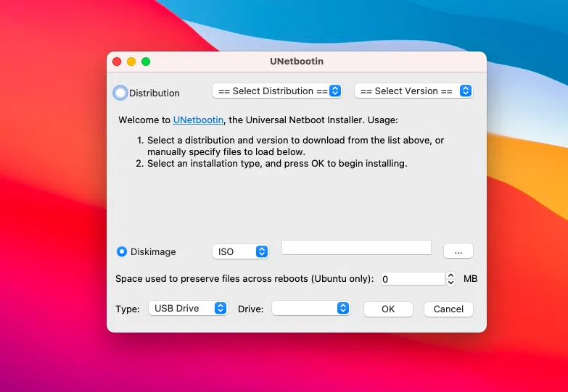This screenshot has width=568, height=392.
Task: Expand the ISO image format dropdown
Action: click(x=240, y=251)
